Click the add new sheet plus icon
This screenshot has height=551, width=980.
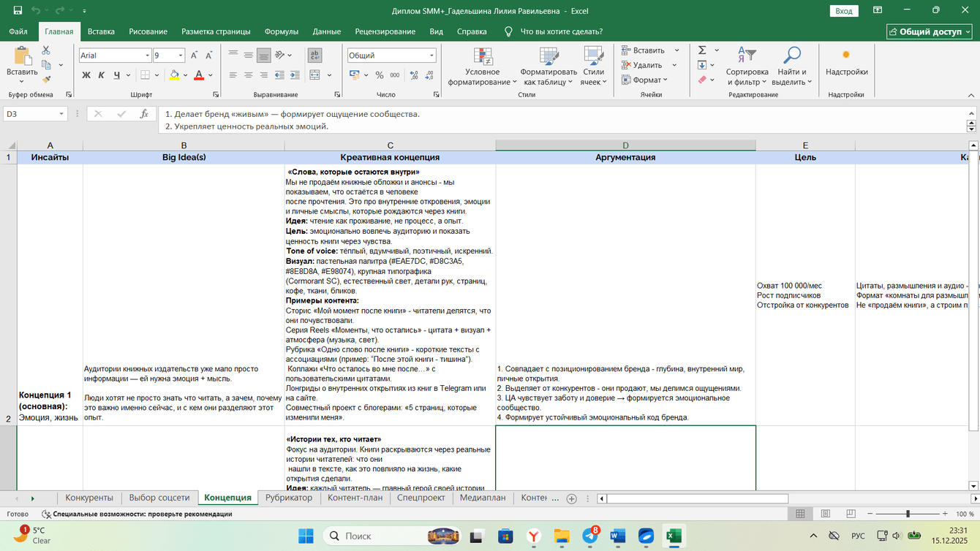pyautogui.click(x=572, y=498)
